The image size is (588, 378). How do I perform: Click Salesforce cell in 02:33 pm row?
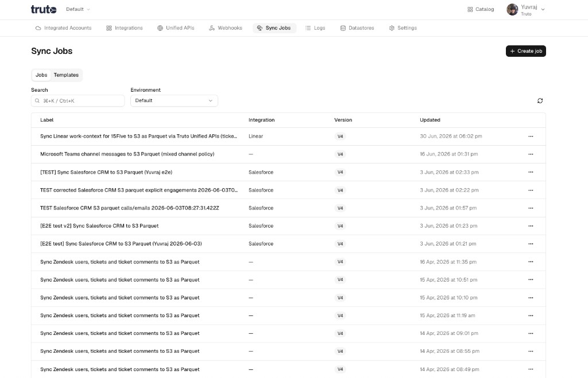point(261,172)
